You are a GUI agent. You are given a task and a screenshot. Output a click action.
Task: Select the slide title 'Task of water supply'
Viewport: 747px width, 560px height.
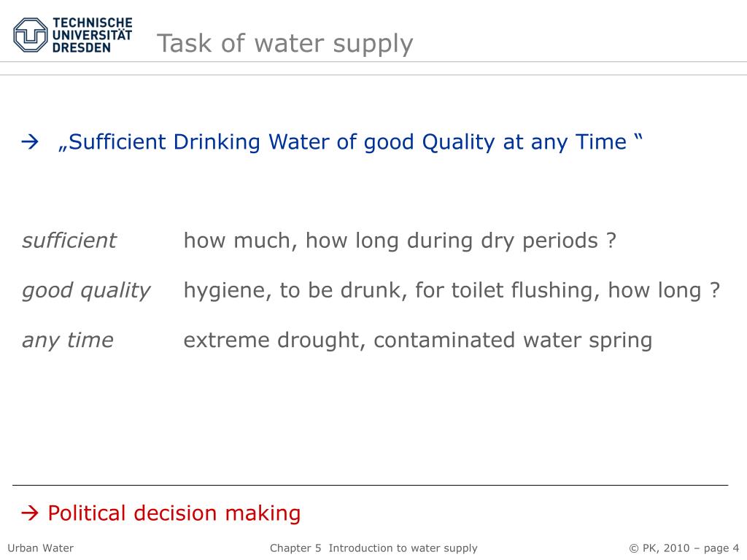pyautogui.click(x=285, y=44)
